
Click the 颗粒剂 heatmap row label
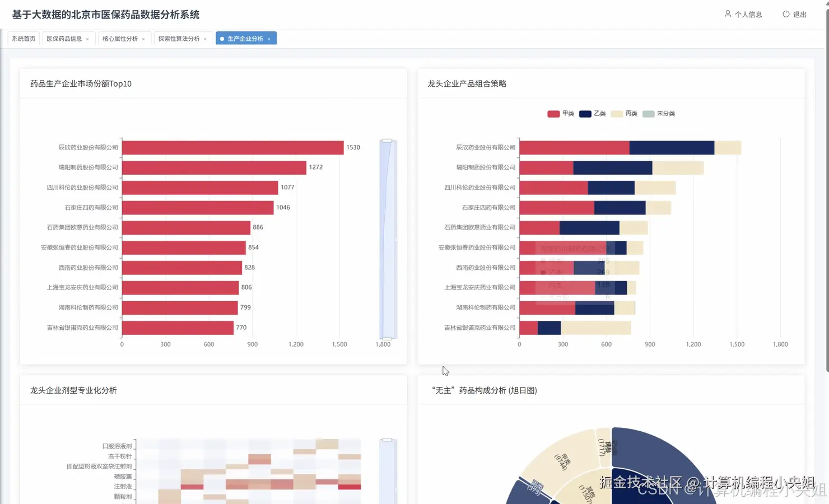pos(123,497)
